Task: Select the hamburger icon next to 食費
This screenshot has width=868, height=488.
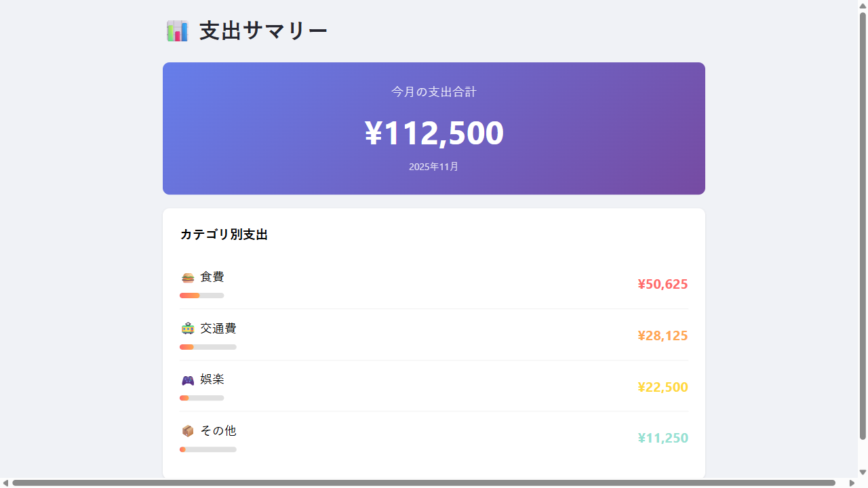Action: [186, 277]
